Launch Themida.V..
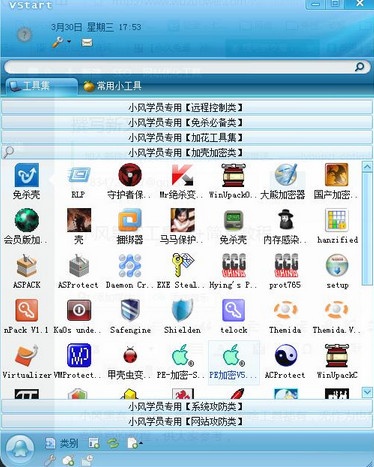 [337, 317]
